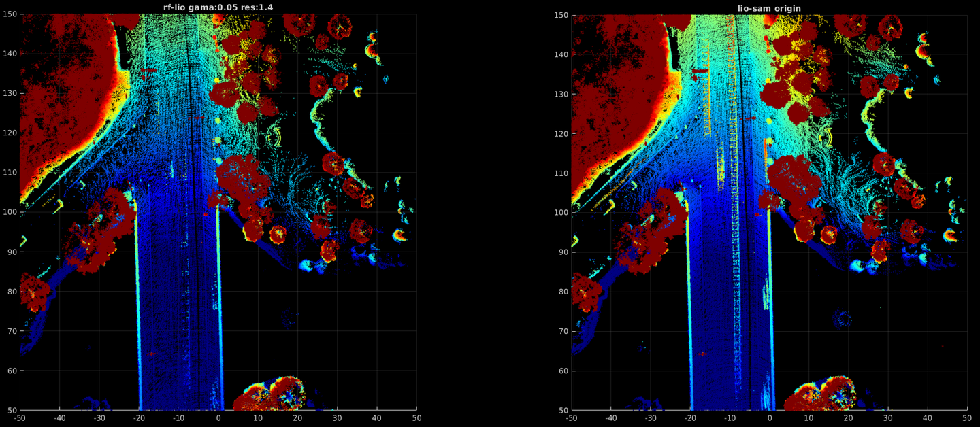Image resolution: width=980 pixels, height=427 pixels.
Task: Click y-axis label 110 on right plot
Action: 561,173
